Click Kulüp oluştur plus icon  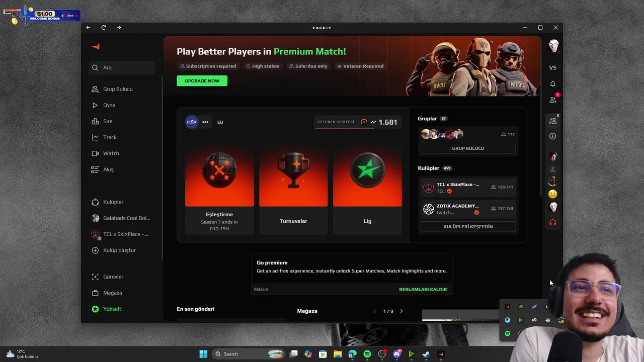pos(95,250)
